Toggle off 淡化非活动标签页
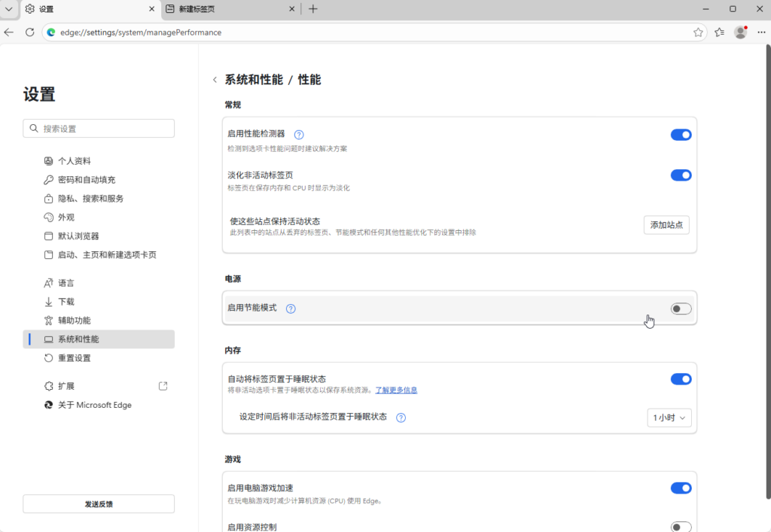 [681, 175]
